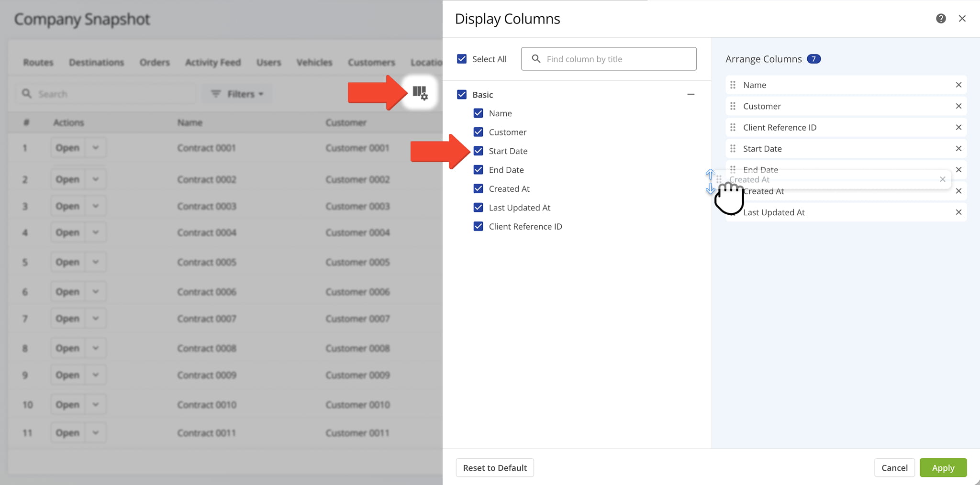The width and height of the screenshot is (980, 485).
Task: Click Reset to Default button
Action: 495,468
